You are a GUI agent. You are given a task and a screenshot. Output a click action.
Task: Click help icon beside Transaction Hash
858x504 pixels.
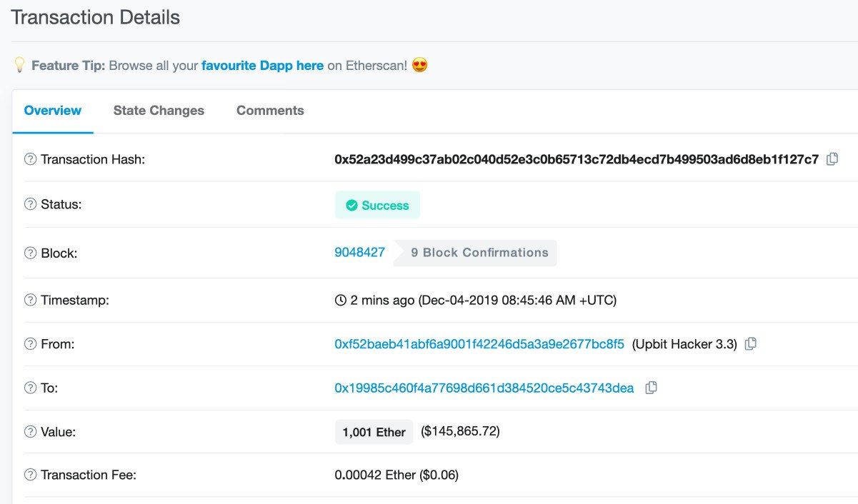[x=30, y=159]
